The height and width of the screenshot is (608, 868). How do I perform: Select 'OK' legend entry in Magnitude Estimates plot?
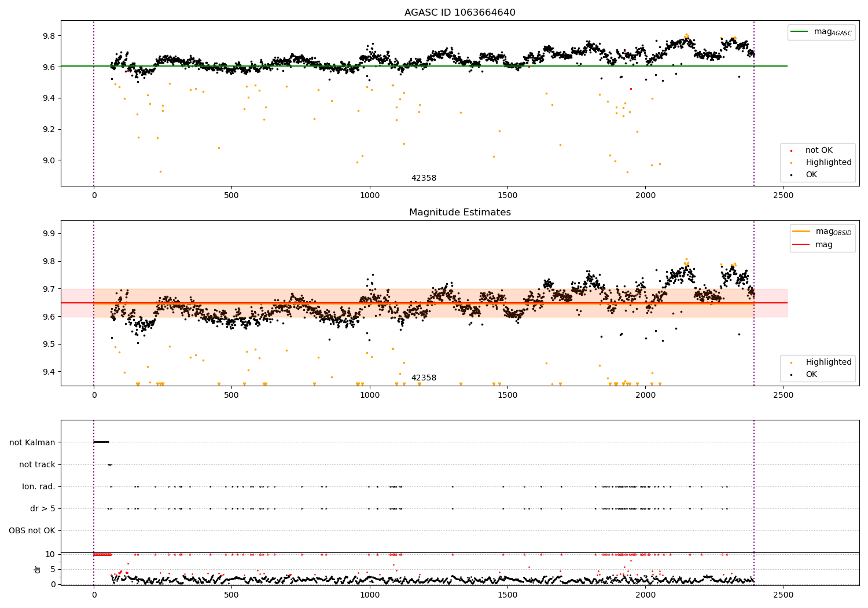(x=811, y=375)
